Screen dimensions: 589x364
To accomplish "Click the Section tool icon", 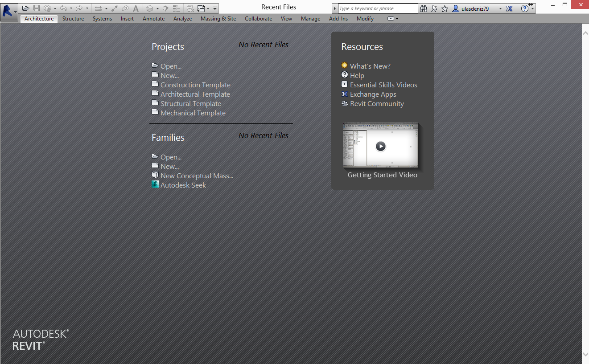I will click(165, 8).
